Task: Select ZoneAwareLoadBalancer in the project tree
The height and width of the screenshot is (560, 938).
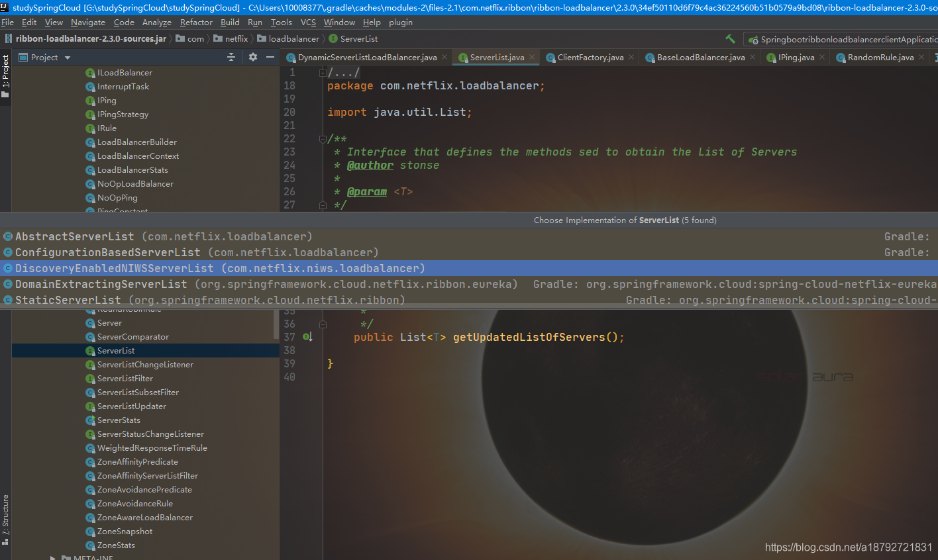Action: pos(144,518)
